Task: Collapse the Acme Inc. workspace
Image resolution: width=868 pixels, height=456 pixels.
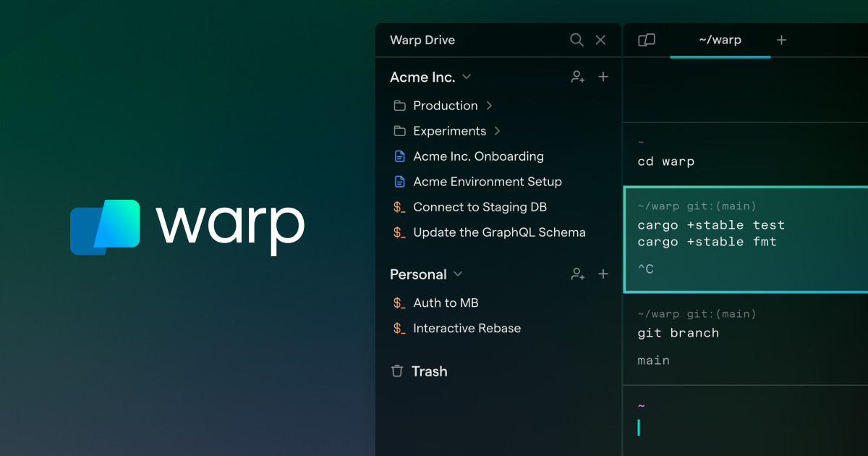Action: (x=467, y=76)
